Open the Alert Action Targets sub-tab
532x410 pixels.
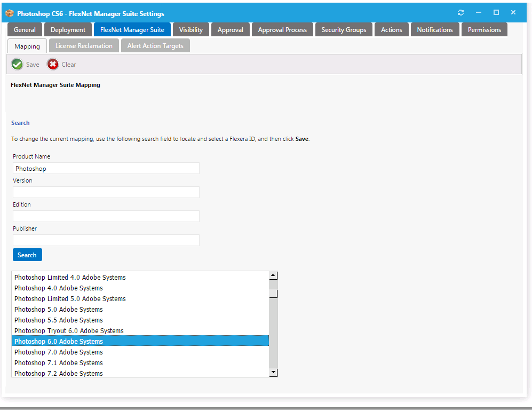155,46
